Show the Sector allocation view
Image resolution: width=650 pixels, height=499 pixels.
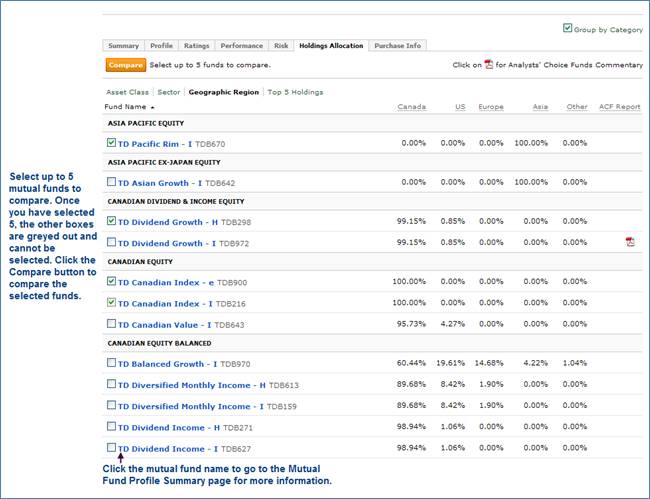coord(169,92)
